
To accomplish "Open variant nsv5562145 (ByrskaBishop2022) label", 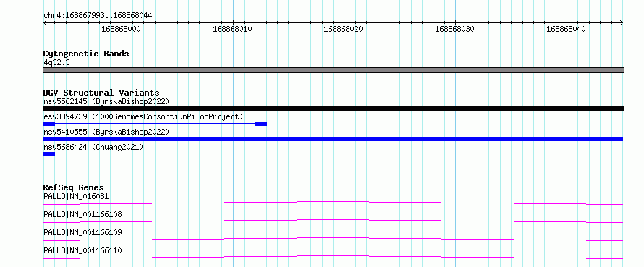I will point(106,101).
